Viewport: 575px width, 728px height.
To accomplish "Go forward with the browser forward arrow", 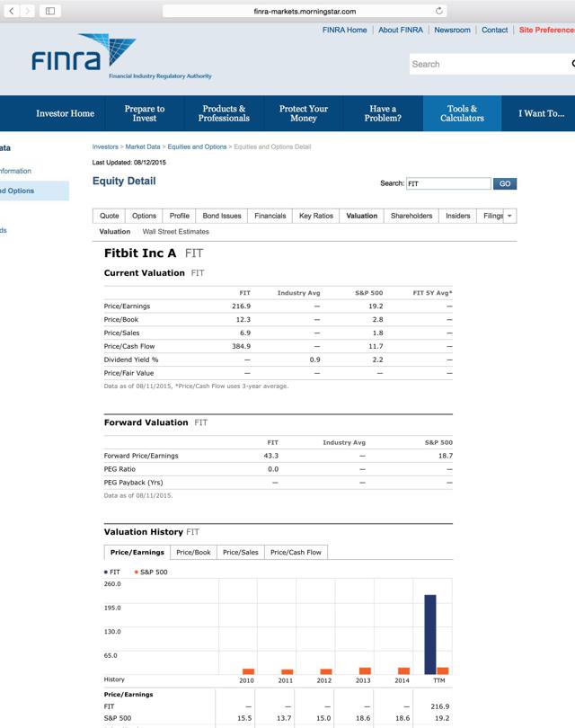I will pyautogui.click(x=28, y=11).
